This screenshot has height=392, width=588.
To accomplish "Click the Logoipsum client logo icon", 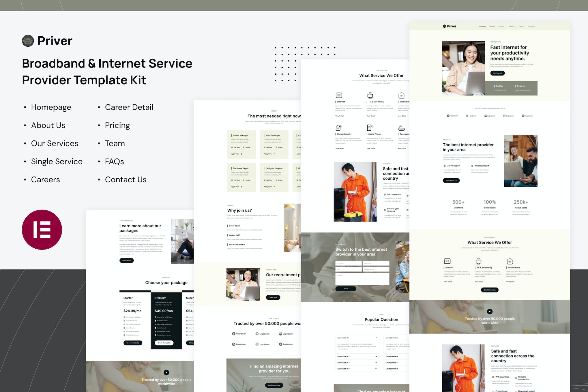I will pos(233,334).
